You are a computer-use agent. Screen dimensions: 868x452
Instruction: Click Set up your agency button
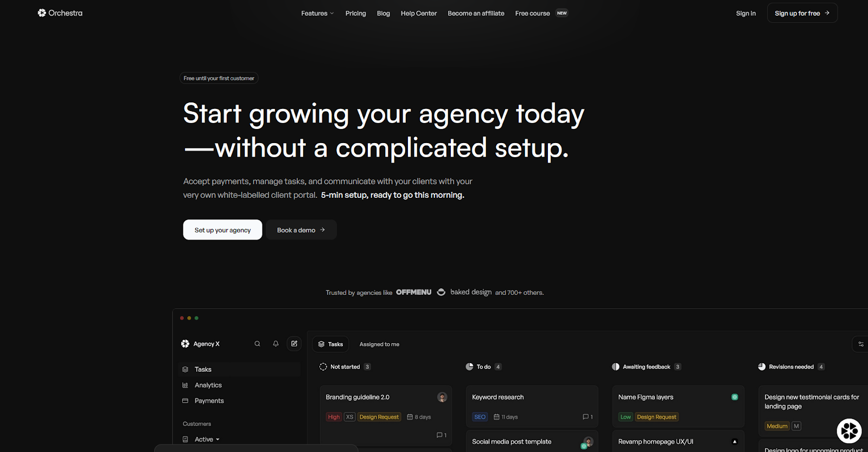(222, 230)
